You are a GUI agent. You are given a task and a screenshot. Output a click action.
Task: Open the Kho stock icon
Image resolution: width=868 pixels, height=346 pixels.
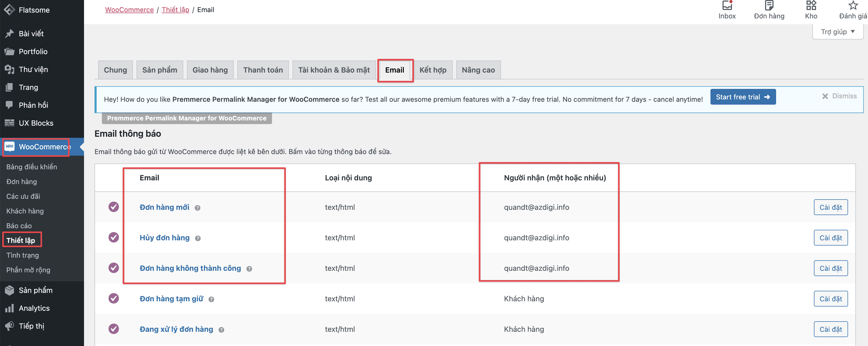[811, 6]
